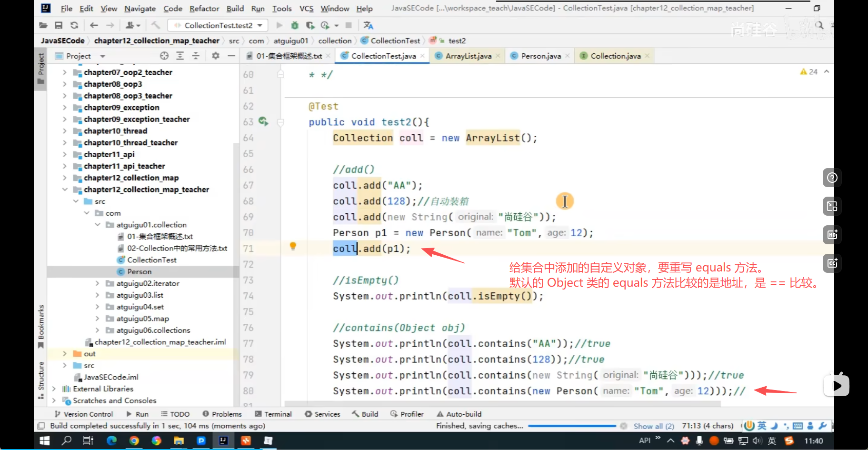Viewport: 868px width, 450px height.
Task: Click the Sync/Reload from disk icon
Action: 74,25
